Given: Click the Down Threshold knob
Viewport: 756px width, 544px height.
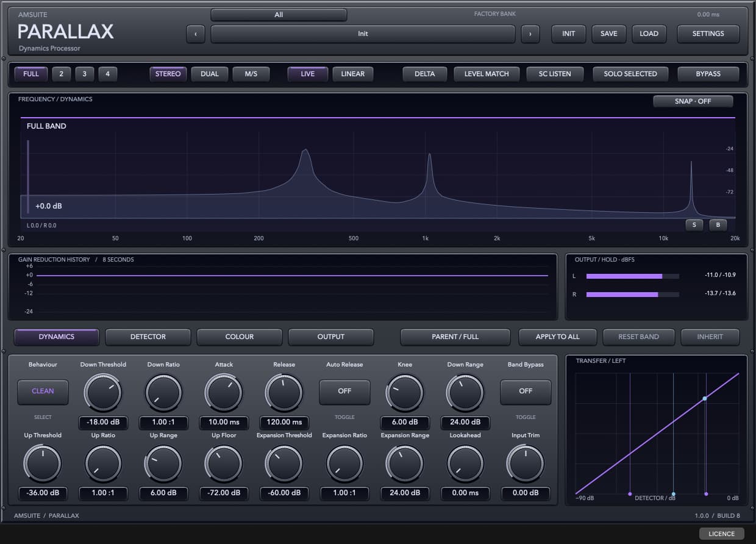Looking at the screenshot, I should pos(103,392).
